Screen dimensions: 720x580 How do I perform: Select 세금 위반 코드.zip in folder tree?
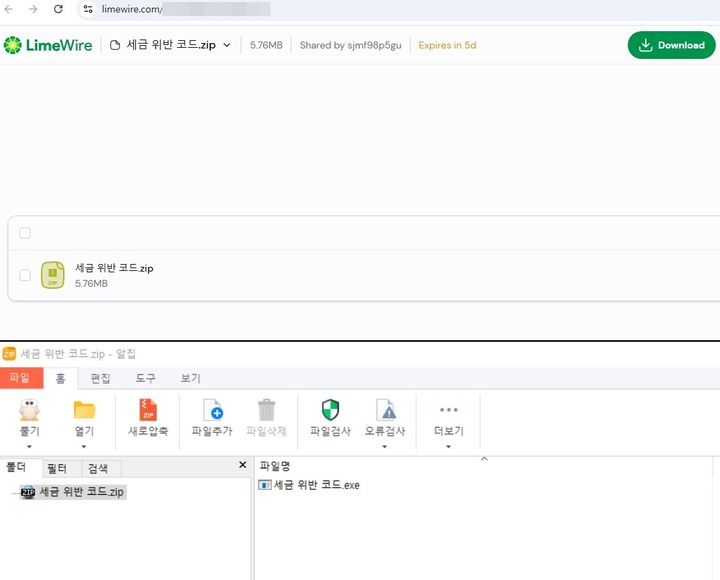(81, 491)
